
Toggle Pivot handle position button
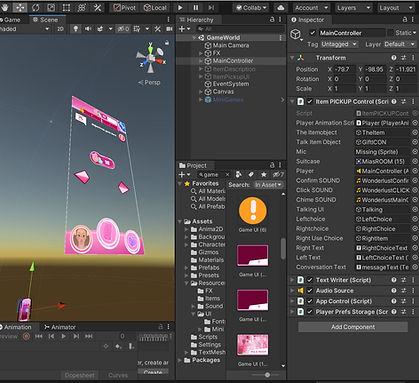click(124, 7)
